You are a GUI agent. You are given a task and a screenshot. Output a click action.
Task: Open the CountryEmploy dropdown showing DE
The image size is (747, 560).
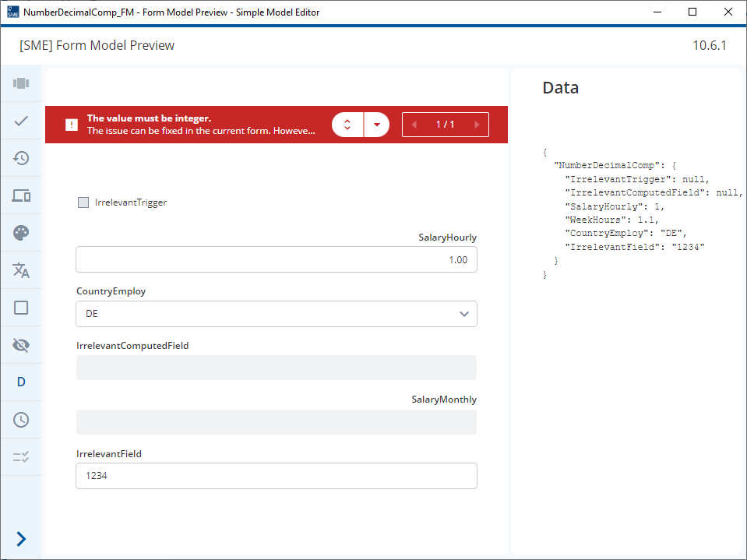(277, 314)
